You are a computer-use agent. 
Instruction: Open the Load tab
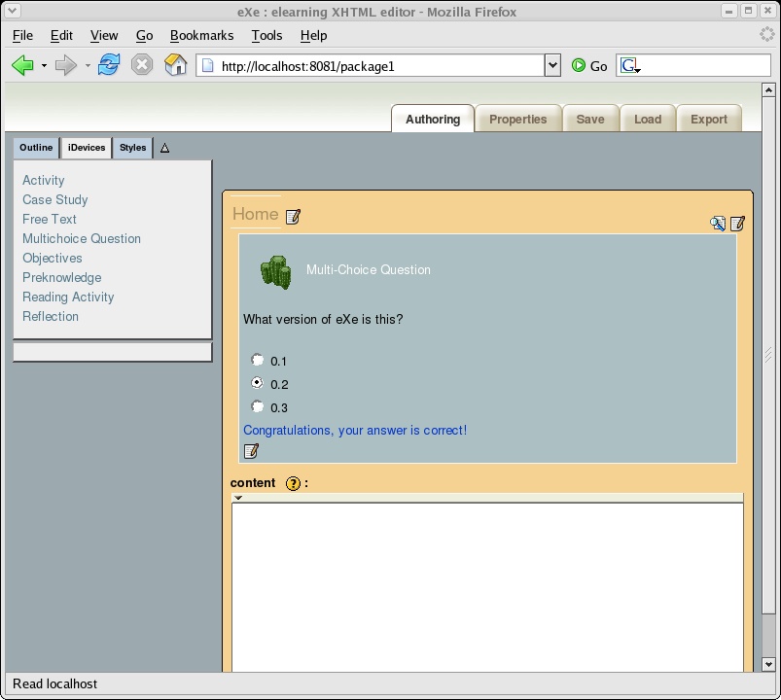(x=648, y=119)
